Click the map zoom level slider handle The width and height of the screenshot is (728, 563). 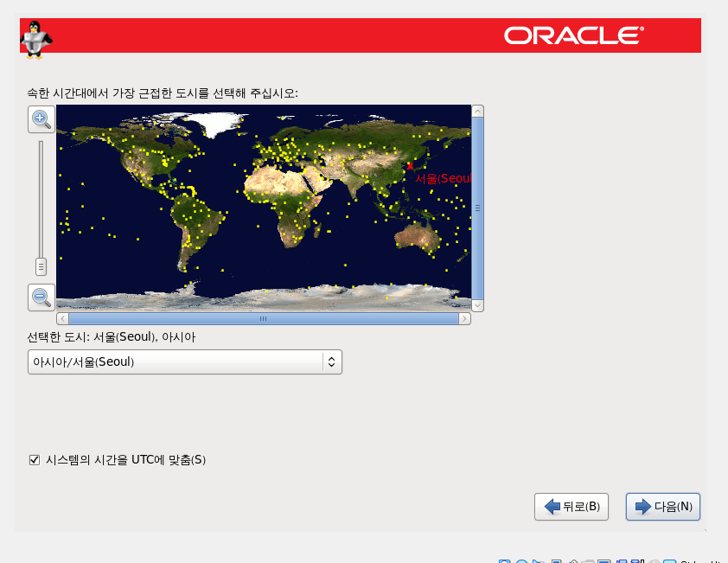point(41,266)
